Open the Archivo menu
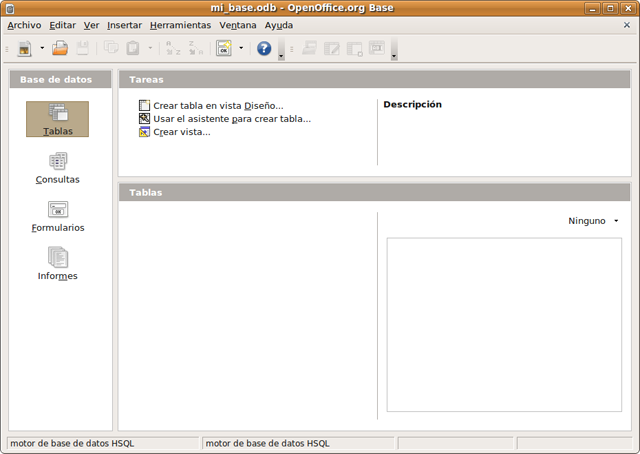Screen dimensions: 640x454 coord(24,24)
